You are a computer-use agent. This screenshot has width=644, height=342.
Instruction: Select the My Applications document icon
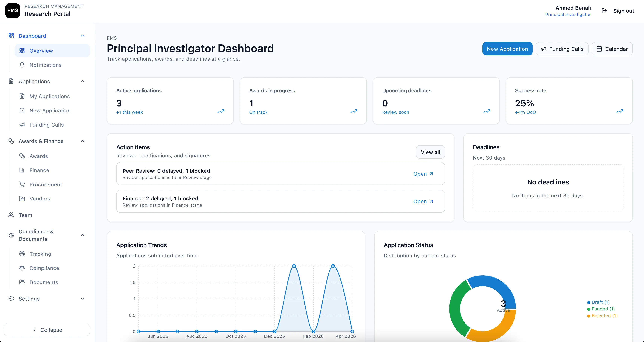click(x=22, y=96)
